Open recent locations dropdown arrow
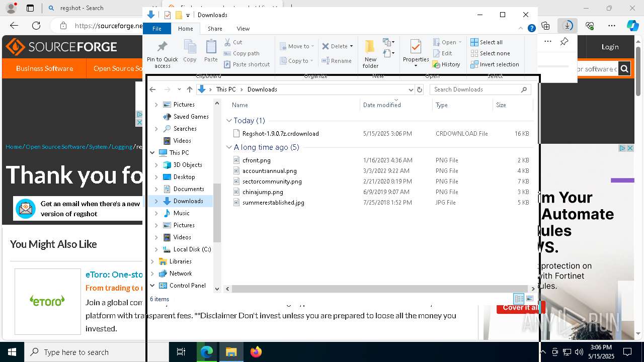The width and height of the screenshot is (644, 362). point(179,89)
